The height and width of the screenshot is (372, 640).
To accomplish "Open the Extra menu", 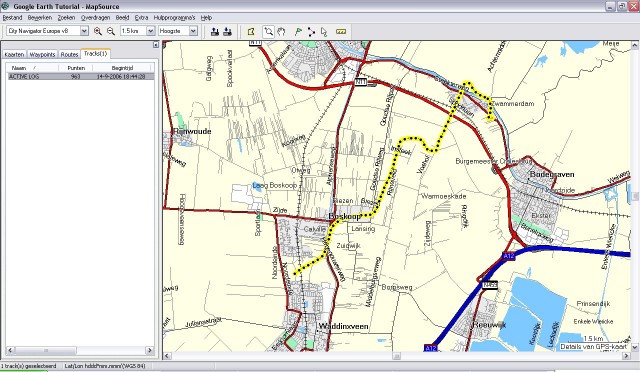I will coord(141,18).
